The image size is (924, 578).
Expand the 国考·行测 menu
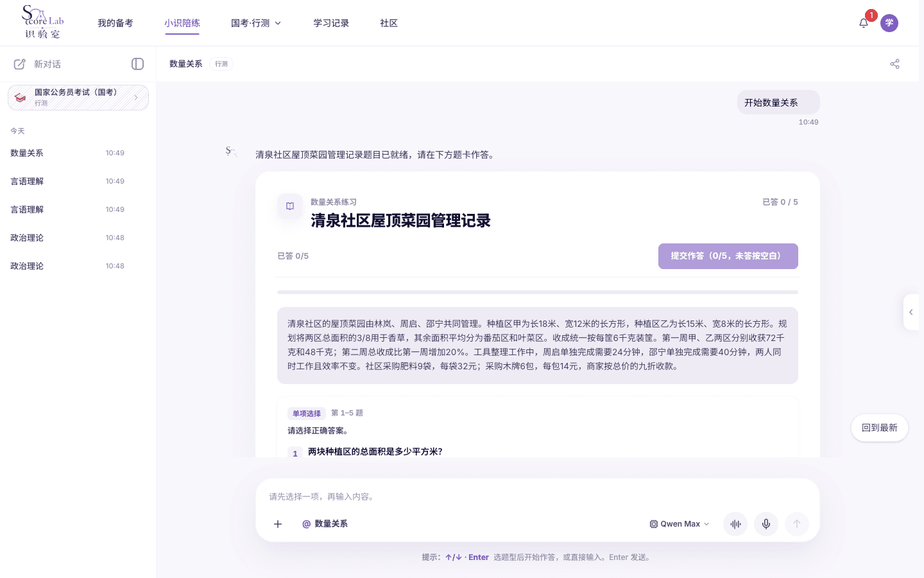[256, 23]
